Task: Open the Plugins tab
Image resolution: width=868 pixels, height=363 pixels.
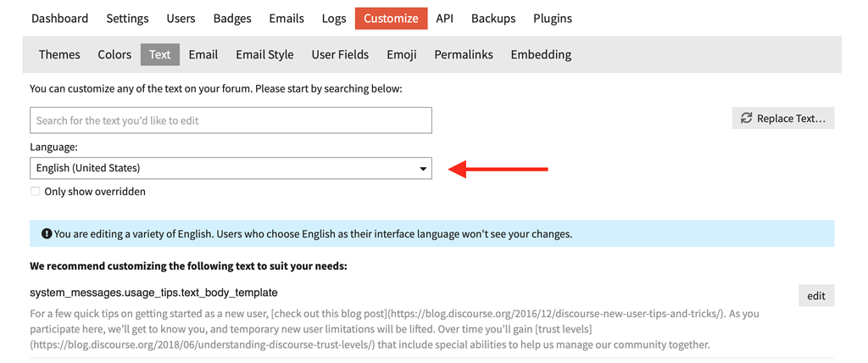Action: click(x=553, y=19)
